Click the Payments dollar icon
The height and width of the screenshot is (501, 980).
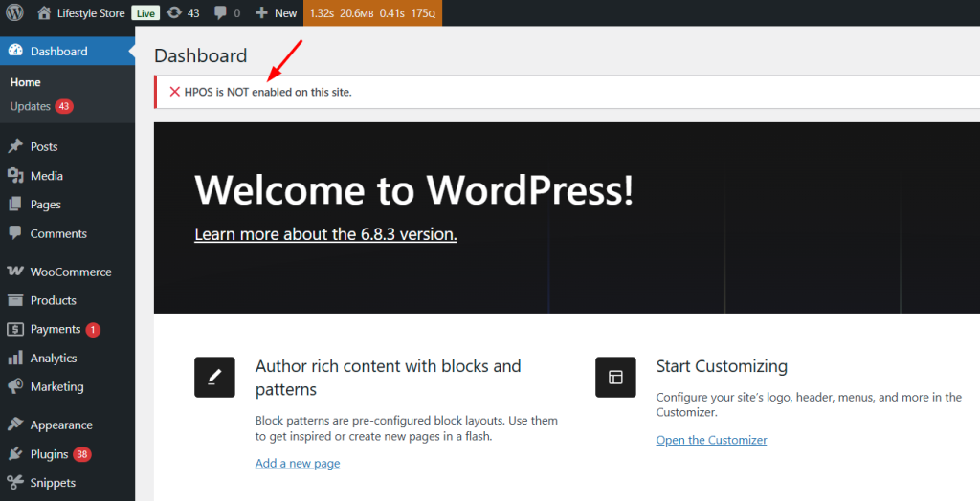15,329
